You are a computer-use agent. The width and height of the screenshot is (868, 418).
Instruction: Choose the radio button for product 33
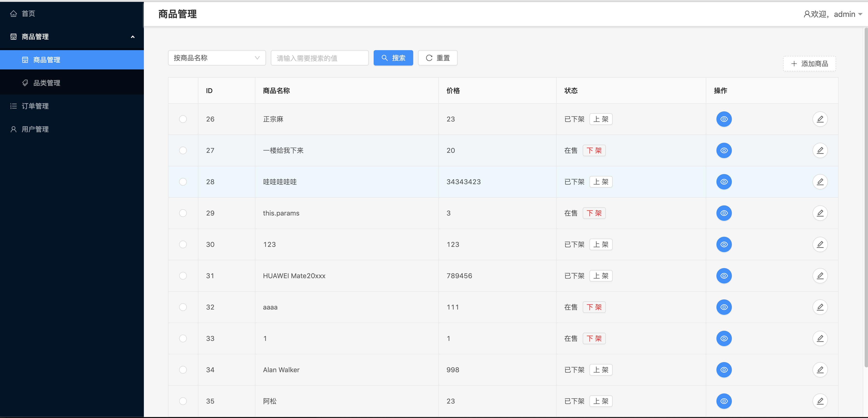183,338
